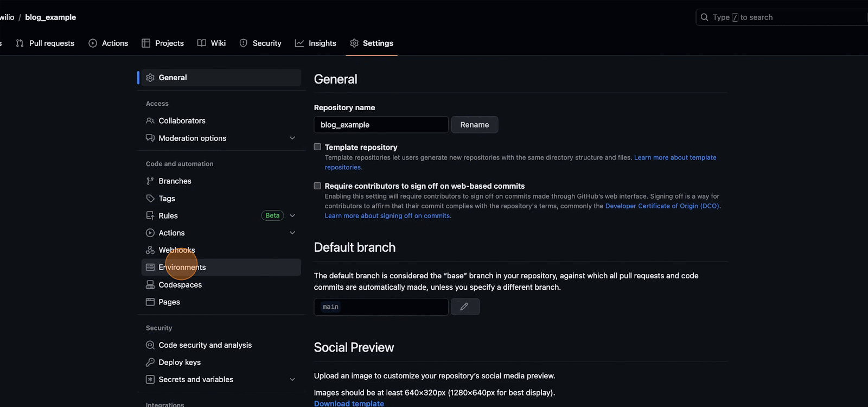Open Learn more about template repositories link
Image resolution: width=868 pixels, height=407 pixels.
click(675, 157)
